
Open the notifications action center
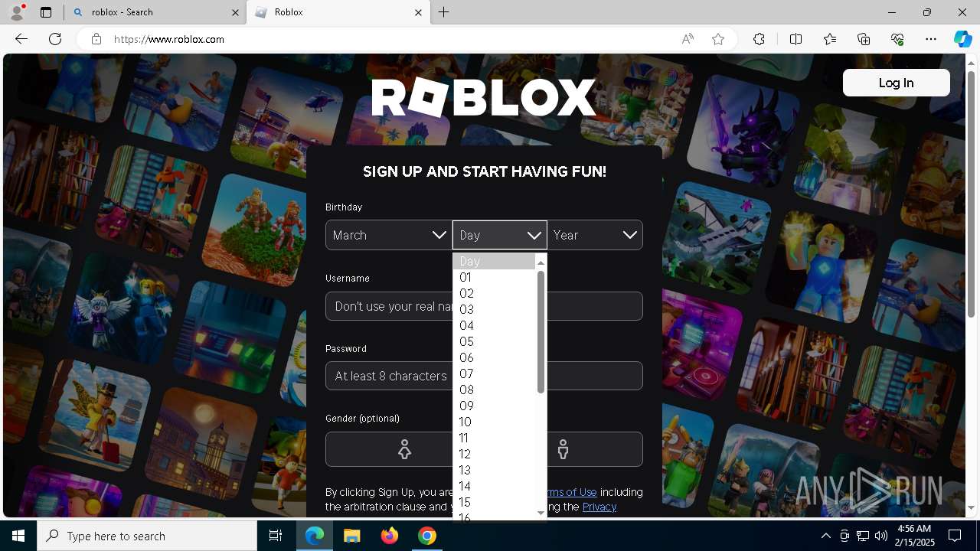click(x=955, y=536)
